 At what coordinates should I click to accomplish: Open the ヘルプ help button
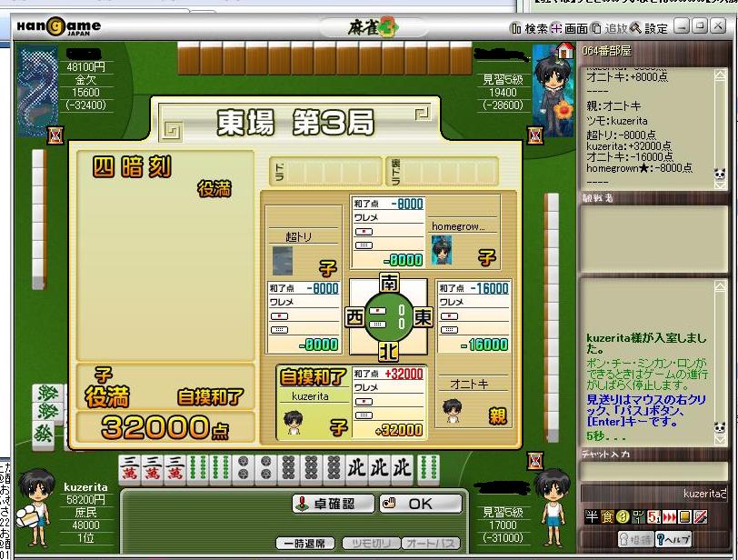click(x=673, y=539)
